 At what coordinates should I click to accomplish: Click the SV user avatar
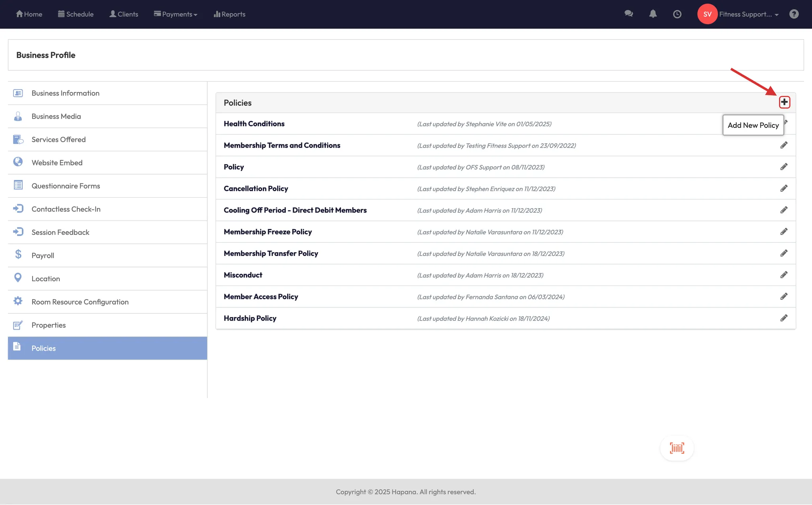tap(707, 14)
